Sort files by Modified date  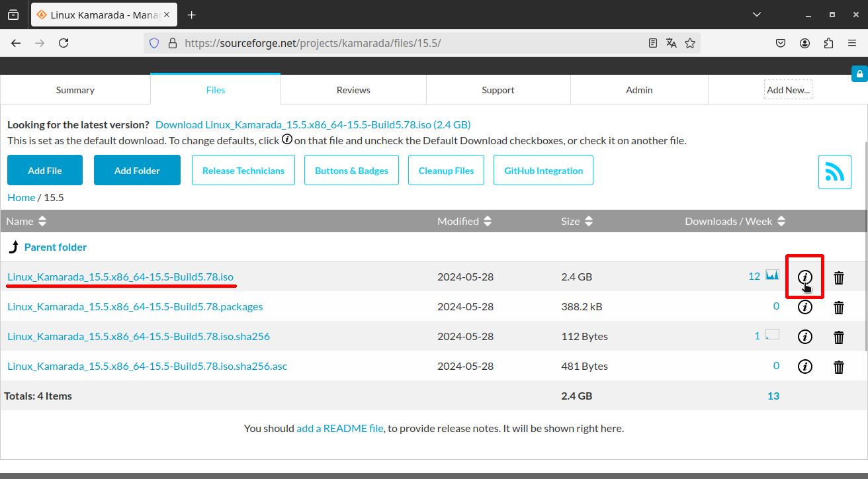point(464,221)
